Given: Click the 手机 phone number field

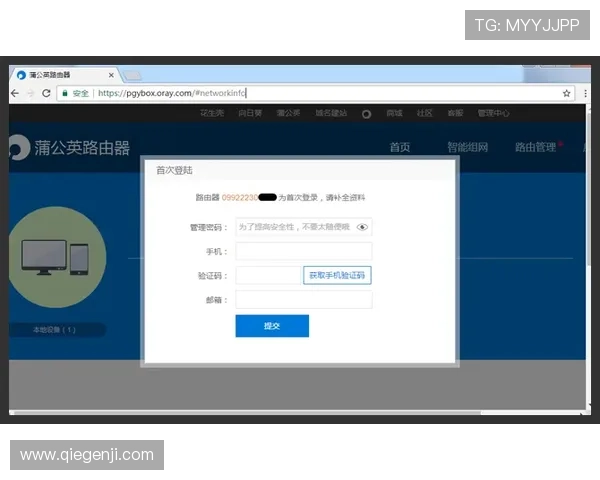Looking at the screenshot, I should [x=304, y=251].
